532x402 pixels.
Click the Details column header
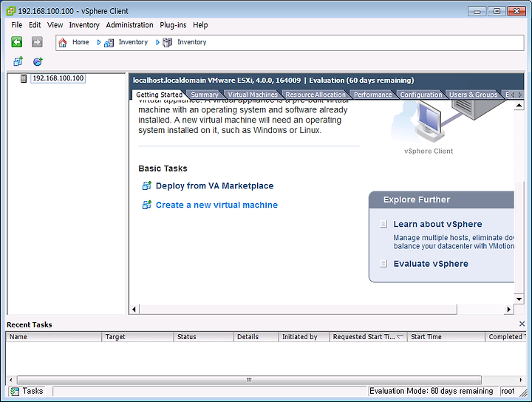click(x=256, y=337)
